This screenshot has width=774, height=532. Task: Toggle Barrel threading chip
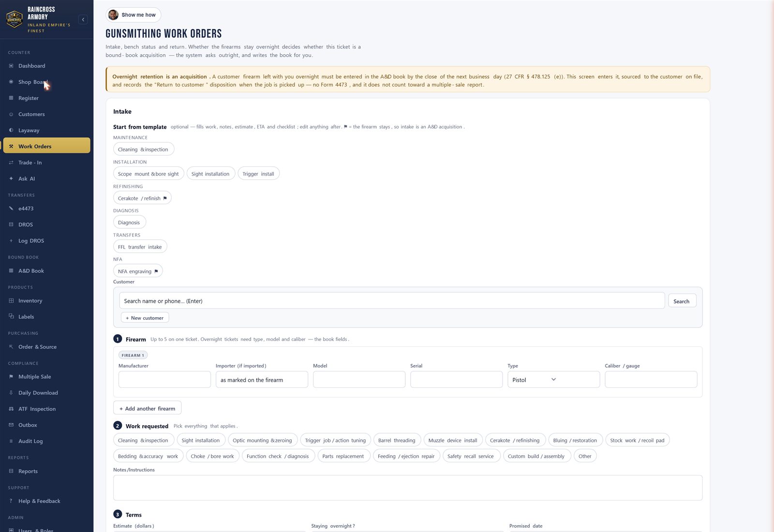397,440
